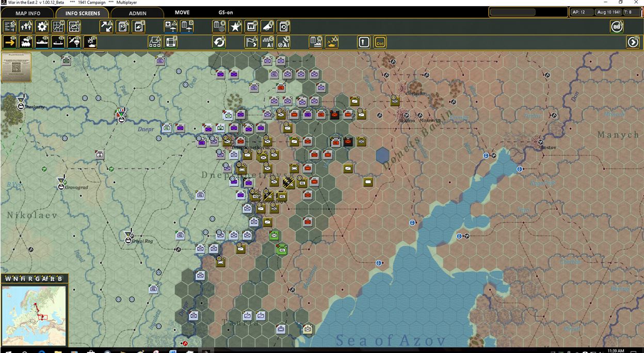Toggle the factory AI icon
Viewport: 644px width, 353px height.
pos(267,42)
